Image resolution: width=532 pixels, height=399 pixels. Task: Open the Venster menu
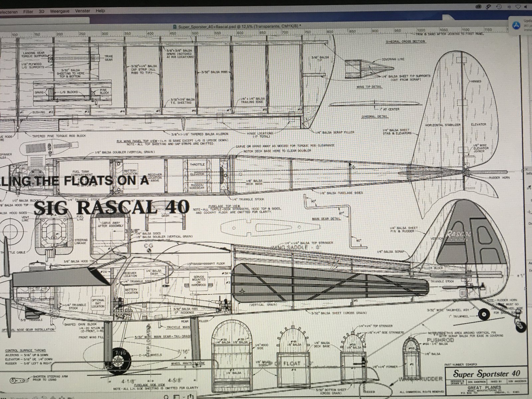[x=82, y=11]
